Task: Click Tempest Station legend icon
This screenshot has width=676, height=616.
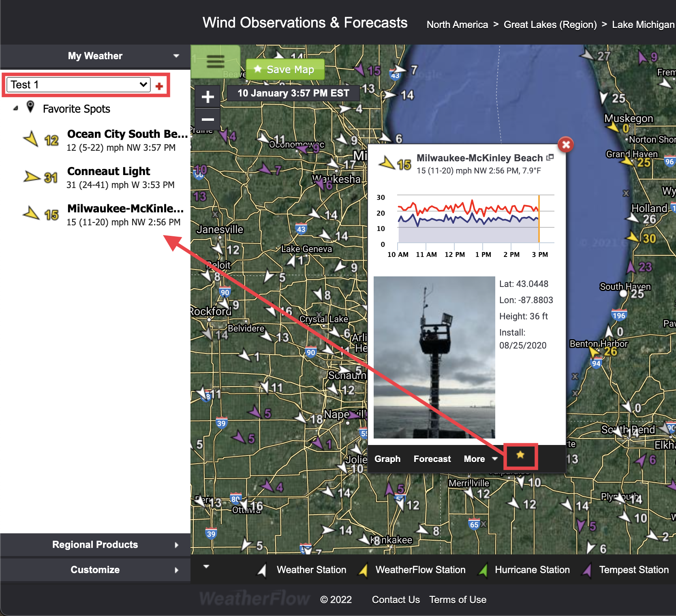Action: (587, 570)
